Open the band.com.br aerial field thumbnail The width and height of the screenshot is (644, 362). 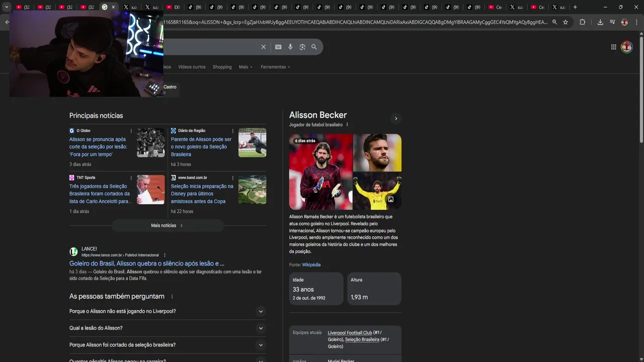pos(252,190)
